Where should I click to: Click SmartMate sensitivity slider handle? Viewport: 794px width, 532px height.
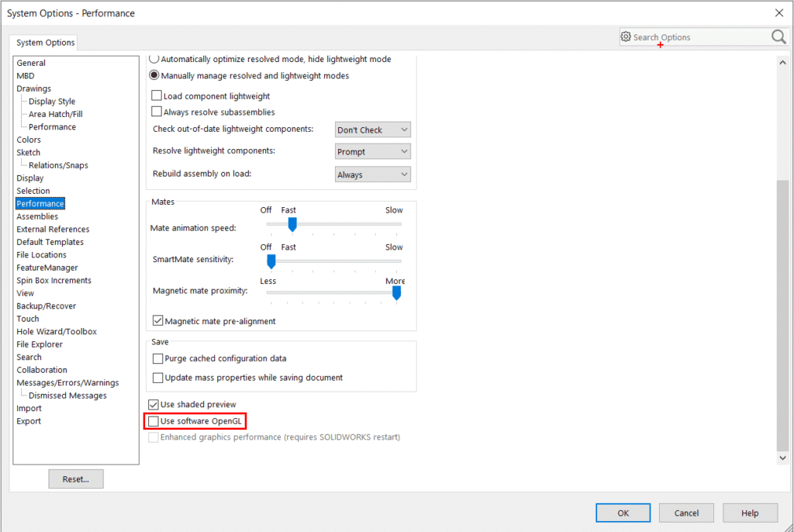click(271, 261)
